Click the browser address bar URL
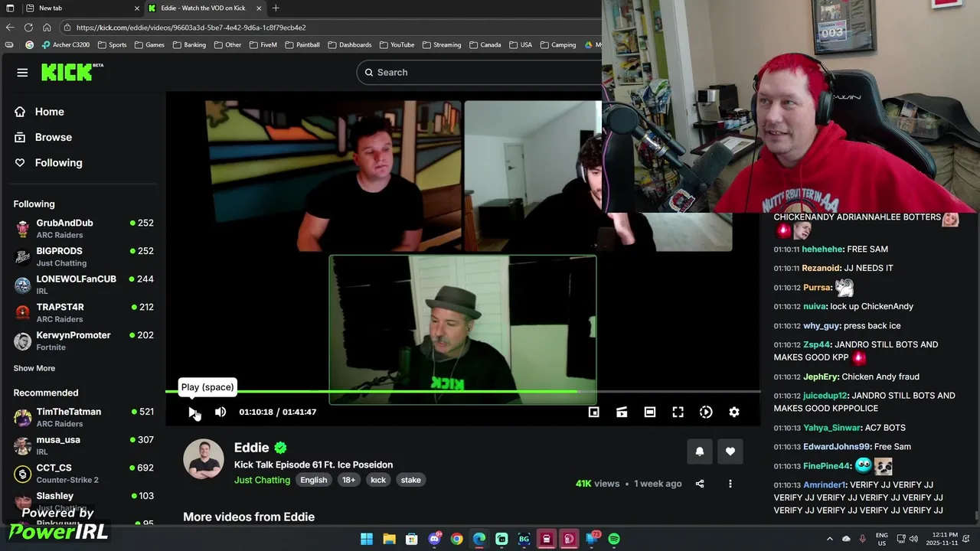Screen dimensions: 980x551 click(191, 28)
